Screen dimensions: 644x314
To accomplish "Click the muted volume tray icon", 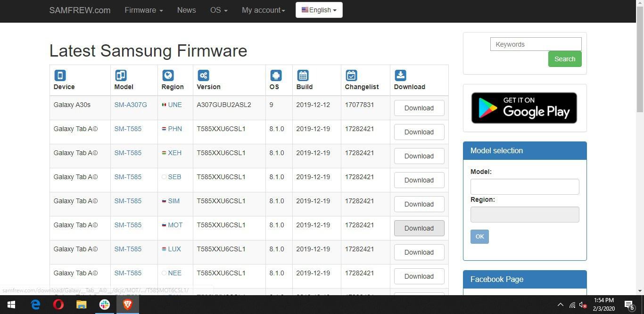I will (583, 305).
